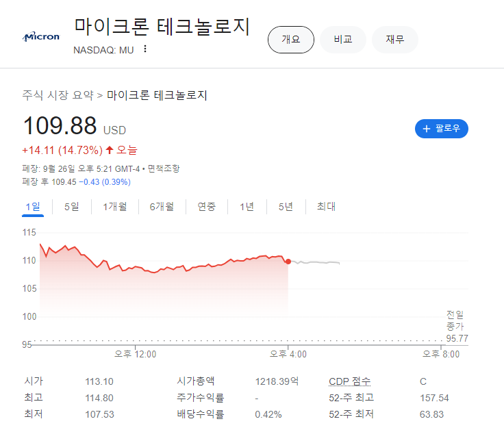Select the 개요 overview tab

(291, 40)
